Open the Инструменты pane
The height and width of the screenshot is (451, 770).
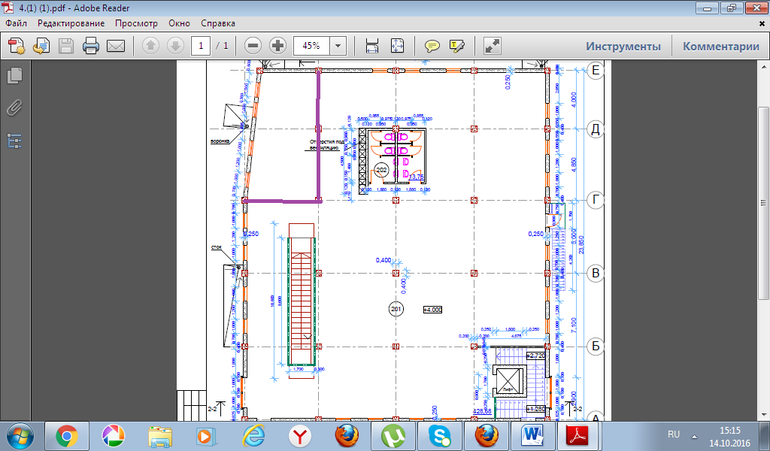point(623,46)
